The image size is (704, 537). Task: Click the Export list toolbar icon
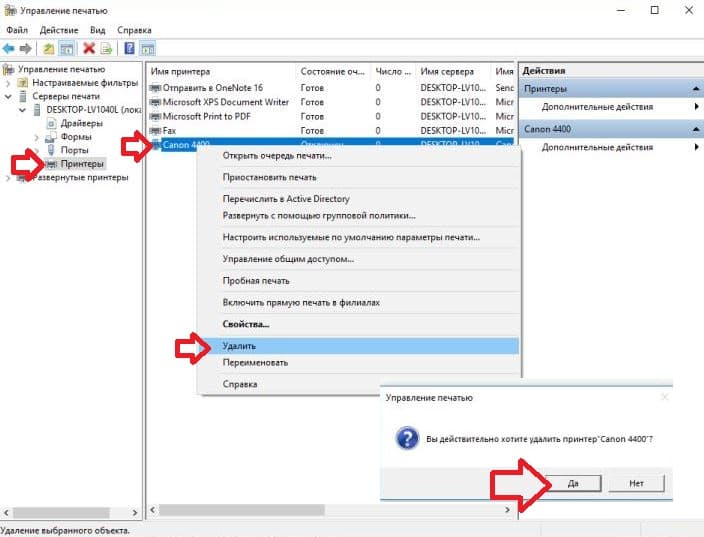click(x=106, y=48)
